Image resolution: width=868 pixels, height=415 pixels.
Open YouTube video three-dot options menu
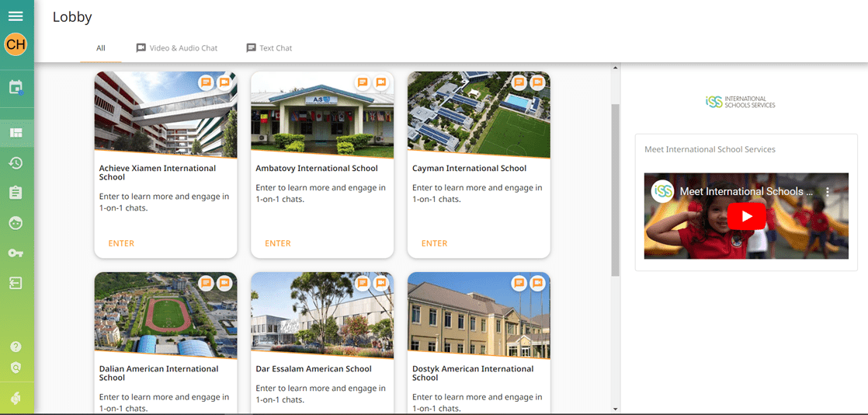click(x=828, y=192)
